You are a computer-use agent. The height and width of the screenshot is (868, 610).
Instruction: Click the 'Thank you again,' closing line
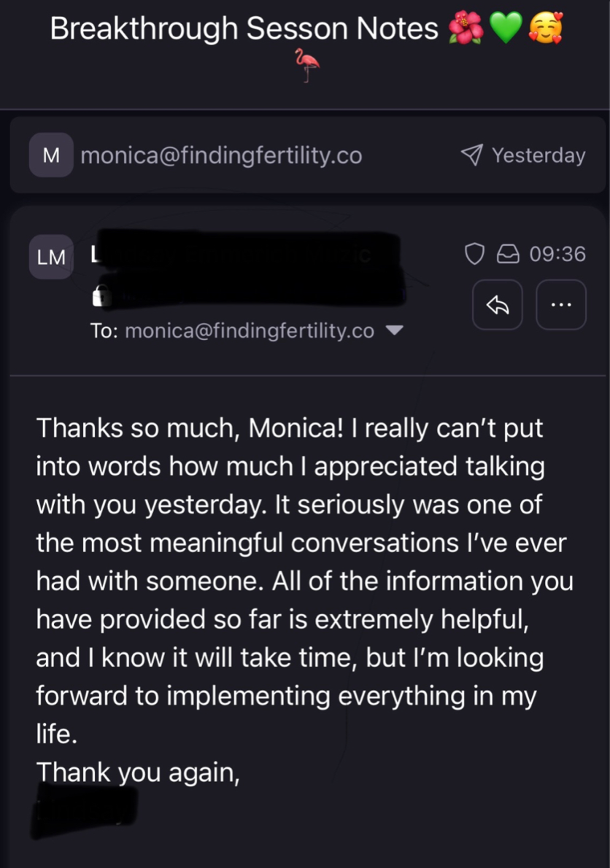point(139,771)
